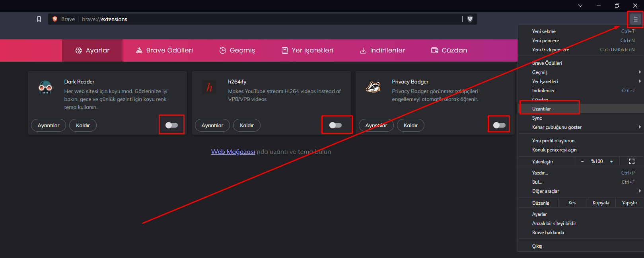The height and width of the screenshot is (258, 644).
Task: Click Yapıştır in the Düzenle row
Action: (x=630, y=203)
